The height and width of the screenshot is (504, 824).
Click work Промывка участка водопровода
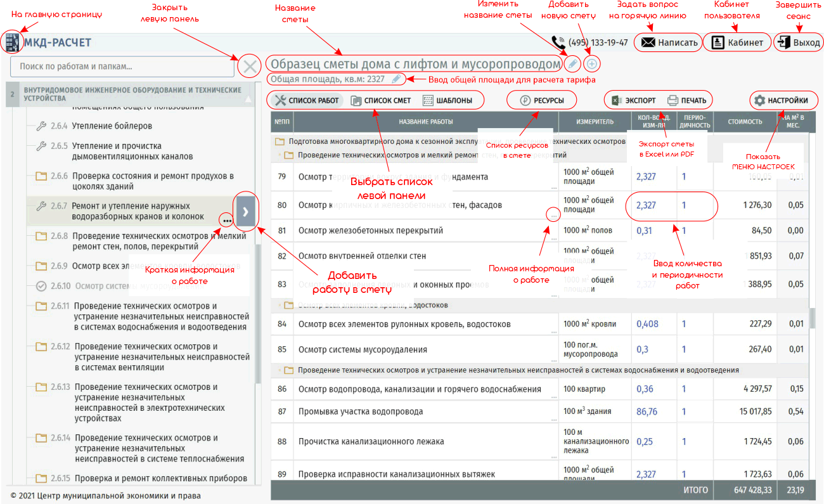pyautogui.click(x=361, y=411)
